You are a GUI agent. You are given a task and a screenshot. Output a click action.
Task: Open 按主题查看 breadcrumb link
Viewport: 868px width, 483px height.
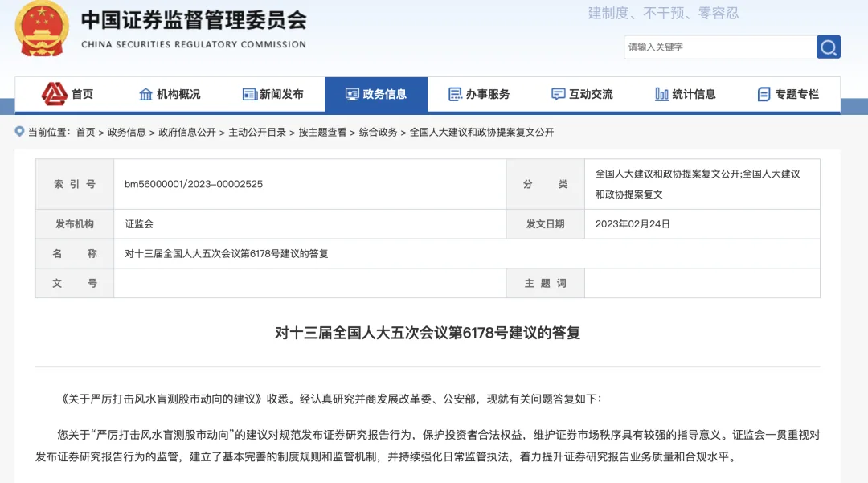click(323, 133)
